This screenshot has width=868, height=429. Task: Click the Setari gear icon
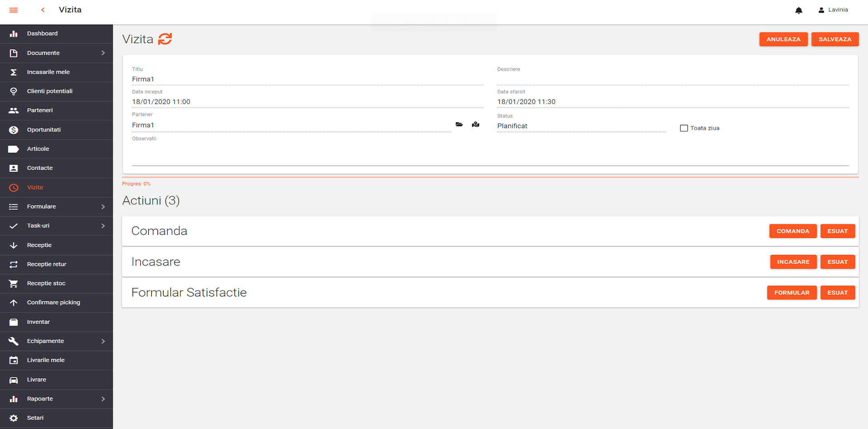tap(14, 418)
